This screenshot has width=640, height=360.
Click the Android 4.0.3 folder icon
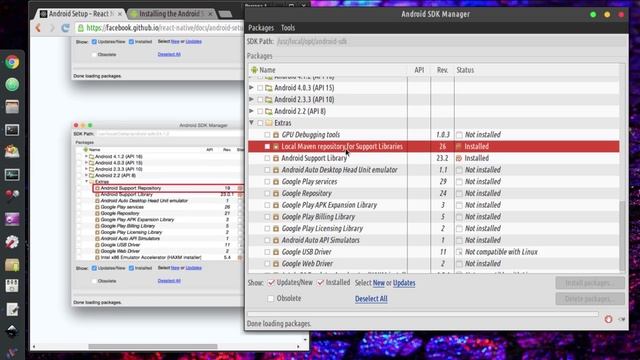(x=269, y=88)
